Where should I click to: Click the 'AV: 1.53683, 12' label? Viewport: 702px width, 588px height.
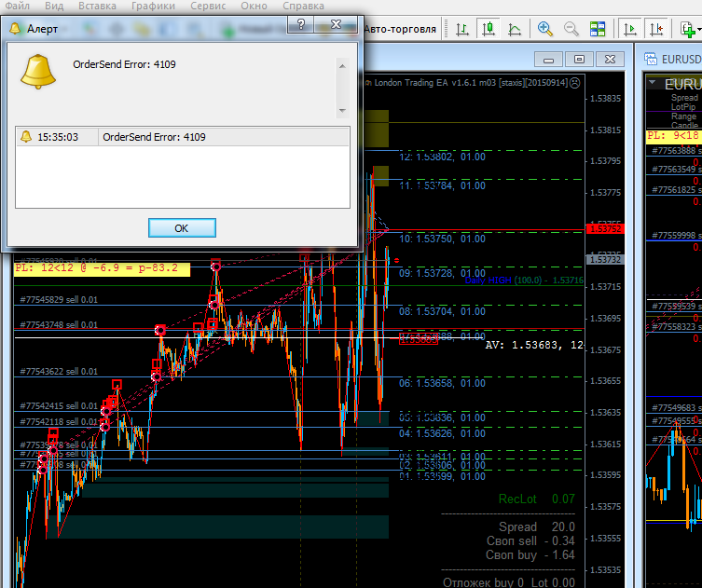(x=534, y=345)
